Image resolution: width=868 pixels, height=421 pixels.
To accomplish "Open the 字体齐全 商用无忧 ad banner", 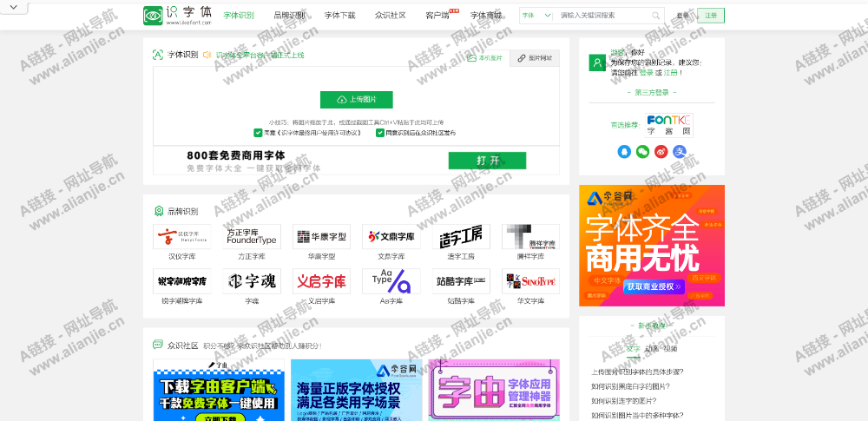I will coord(652,246).
